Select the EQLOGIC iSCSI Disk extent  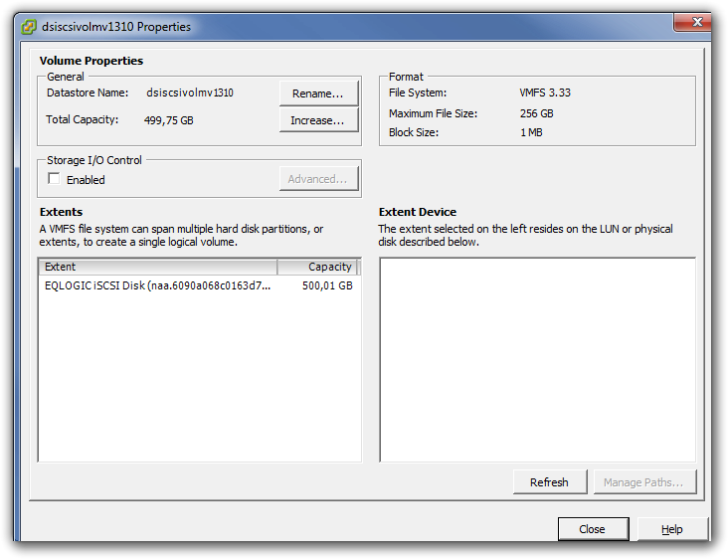(157, 285)
